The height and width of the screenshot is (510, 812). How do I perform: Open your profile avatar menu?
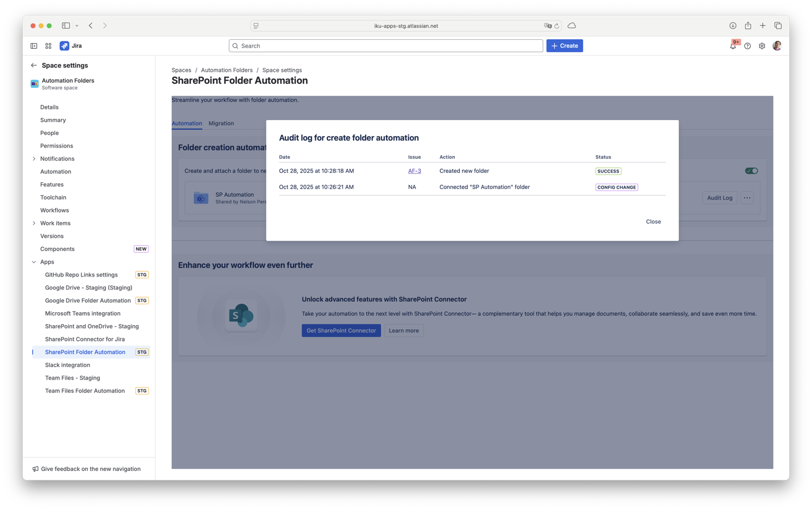point(777,46)
